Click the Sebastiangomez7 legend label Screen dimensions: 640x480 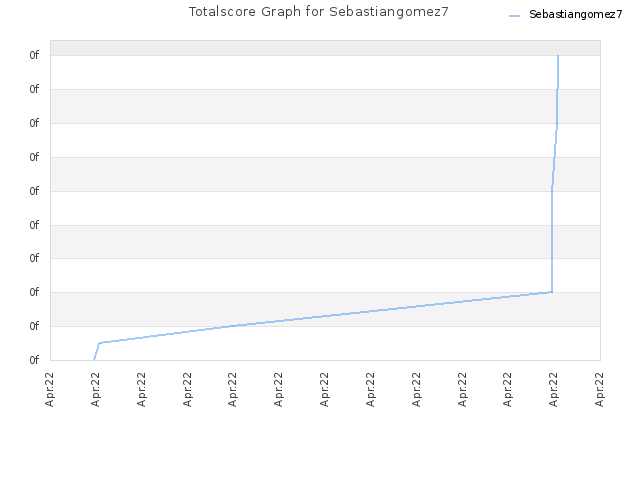[576, 14]
